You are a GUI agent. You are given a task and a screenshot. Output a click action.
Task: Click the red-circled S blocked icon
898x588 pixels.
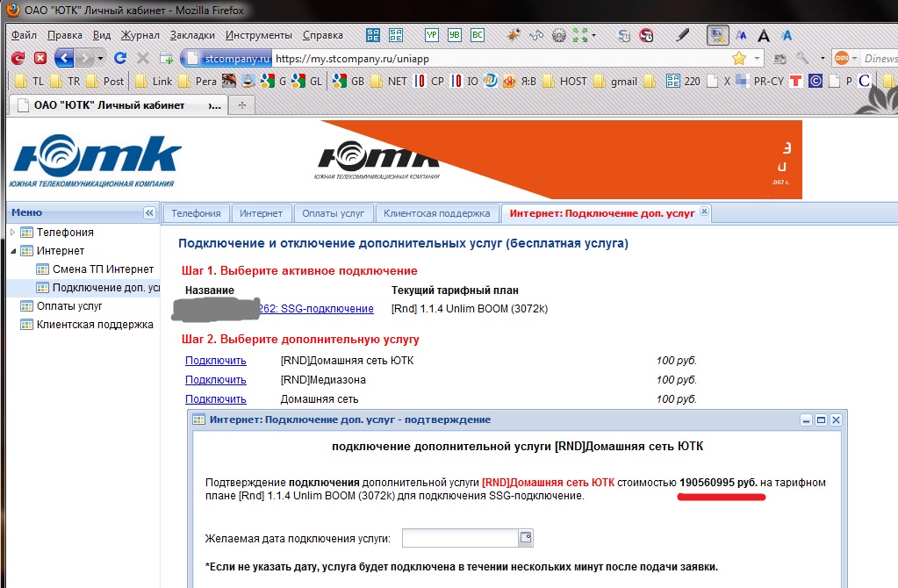tap(647, 35)
